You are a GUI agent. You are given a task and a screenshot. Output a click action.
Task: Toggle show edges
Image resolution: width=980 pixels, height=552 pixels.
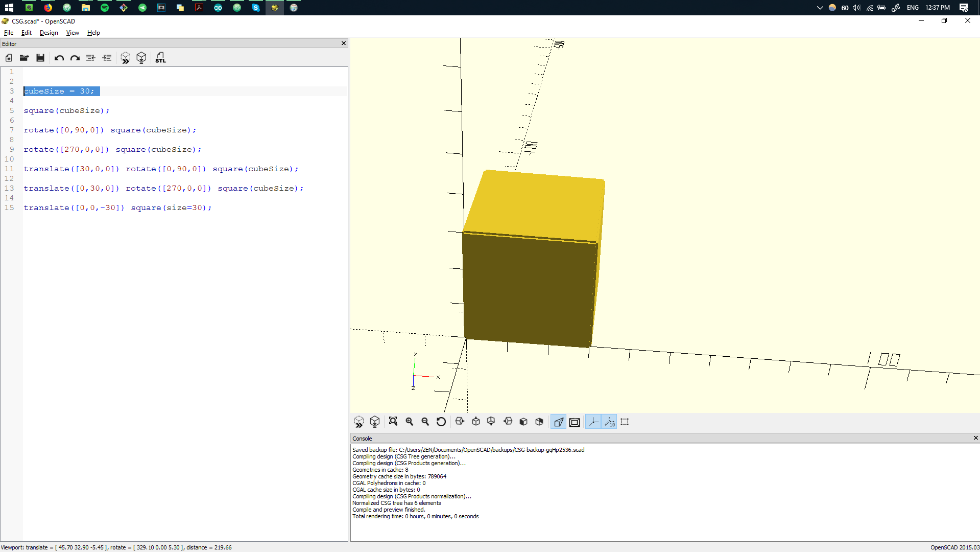pyautogui.click(x=625, y=422)
